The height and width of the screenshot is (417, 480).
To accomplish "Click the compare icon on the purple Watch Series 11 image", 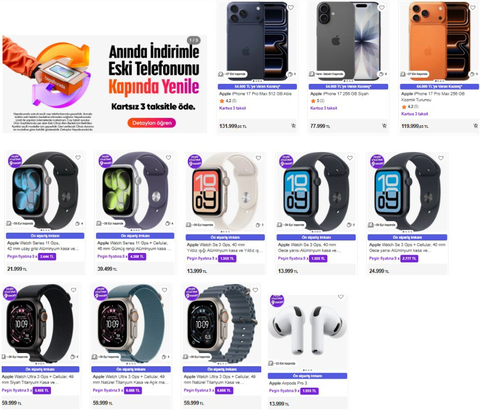I will click(169, 223).
